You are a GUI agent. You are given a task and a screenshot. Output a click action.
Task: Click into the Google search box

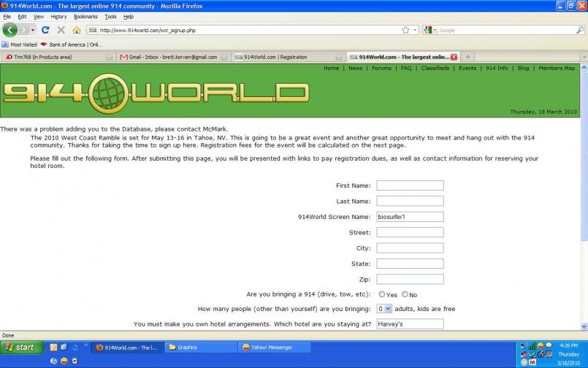[x=506, y=30]
